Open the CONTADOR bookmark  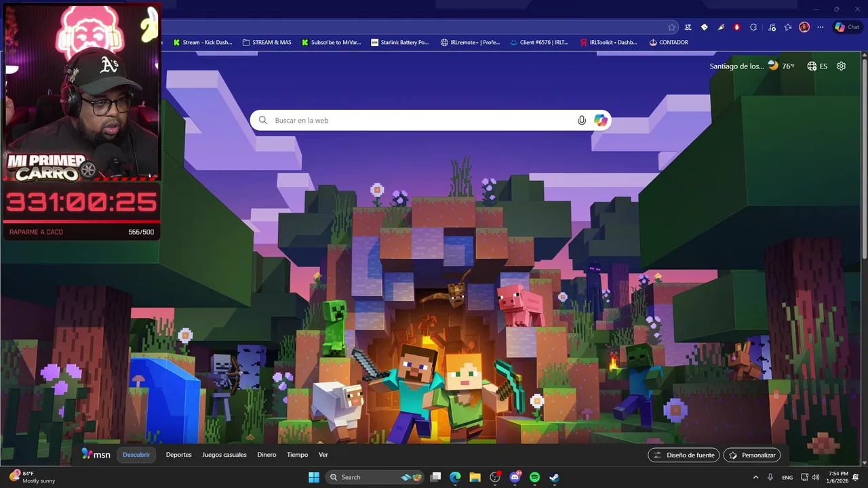pos(669,42)
